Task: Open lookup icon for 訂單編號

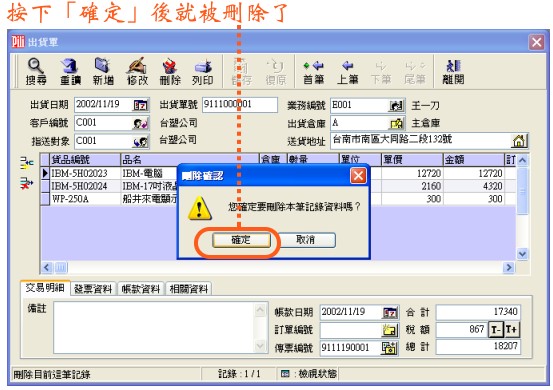Action: 390,330
